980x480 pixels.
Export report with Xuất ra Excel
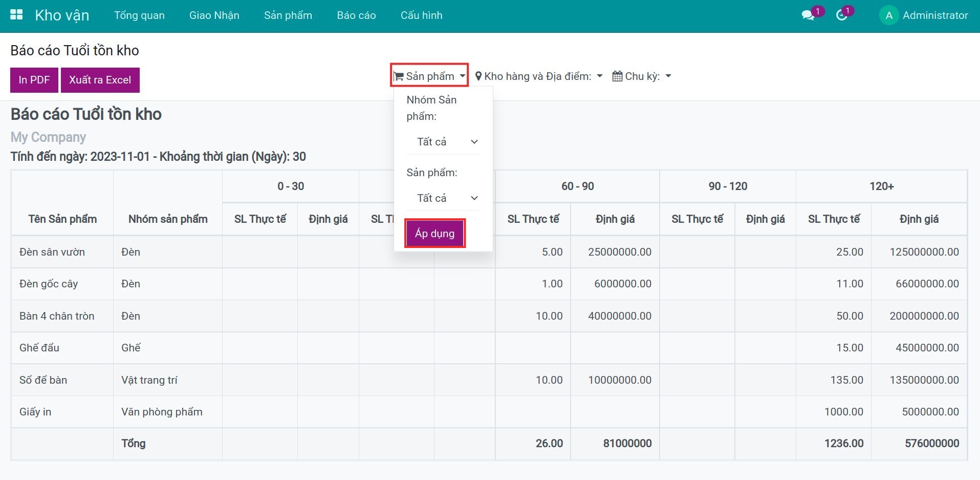point(100,80)
